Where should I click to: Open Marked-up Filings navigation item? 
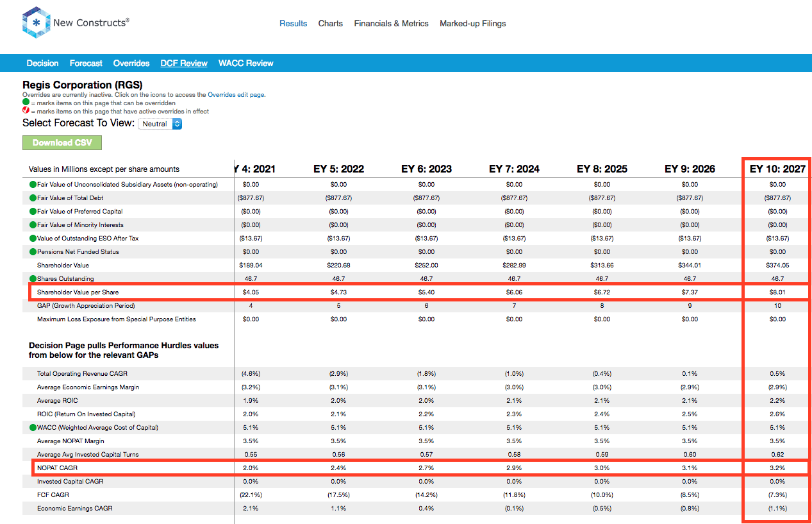pos(473,24)
